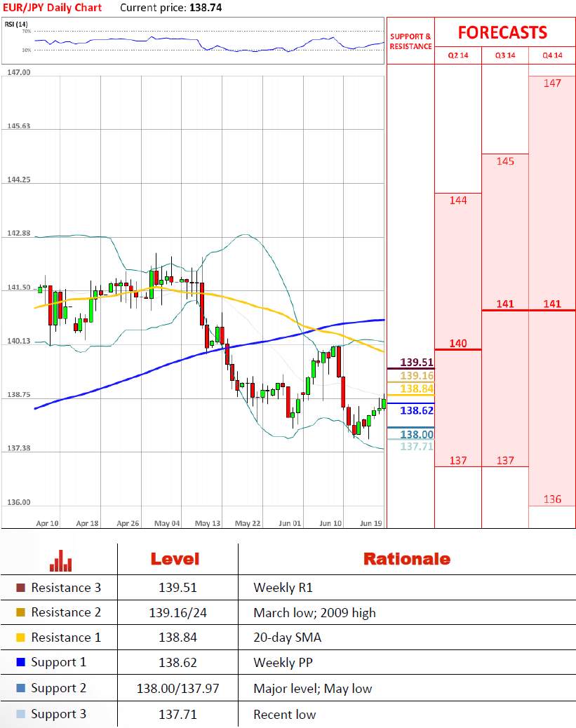This screenshot has height=728, width=576.
Task: Click the '20-day SMA' rationale cell
Action: pyautogui.click(x=288, y=638)
